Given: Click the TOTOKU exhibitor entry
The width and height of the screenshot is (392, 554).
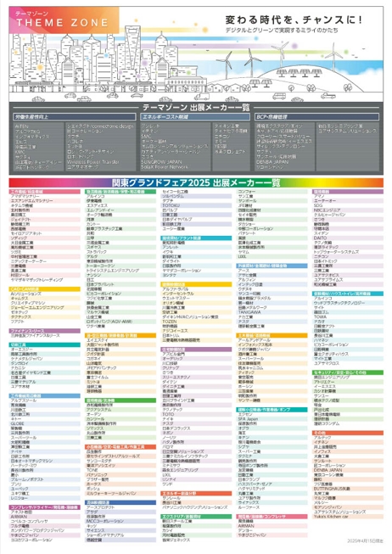Looking at the screenshot, I should click(x=171, y=205).
